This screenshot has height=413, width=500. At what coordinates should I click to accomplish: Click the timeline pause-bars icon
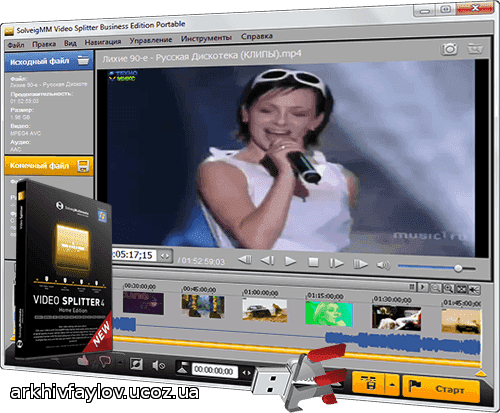[x=412, y=287]
